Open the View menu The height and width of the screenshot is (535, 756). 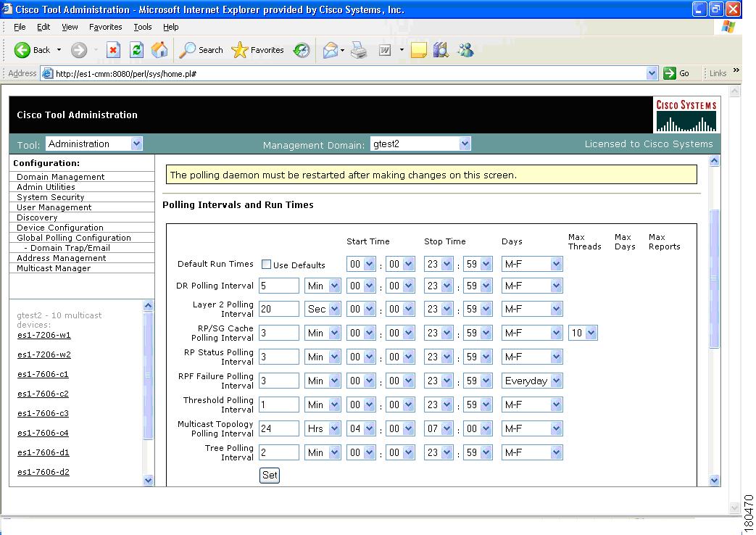[x=70, y=27]
